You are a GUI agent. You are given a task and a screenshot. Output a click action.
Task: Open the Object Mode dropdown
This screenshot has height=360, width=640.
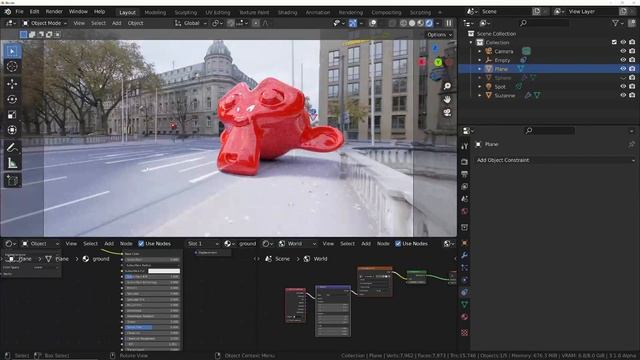(44, 23)
